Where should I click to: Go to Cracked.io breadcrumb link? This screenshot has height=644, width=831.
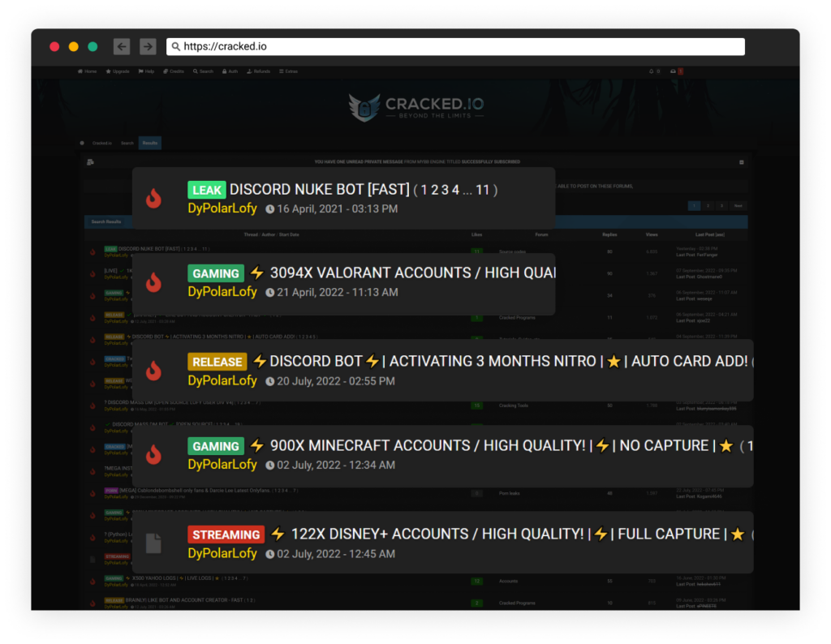tap(101, 143)
